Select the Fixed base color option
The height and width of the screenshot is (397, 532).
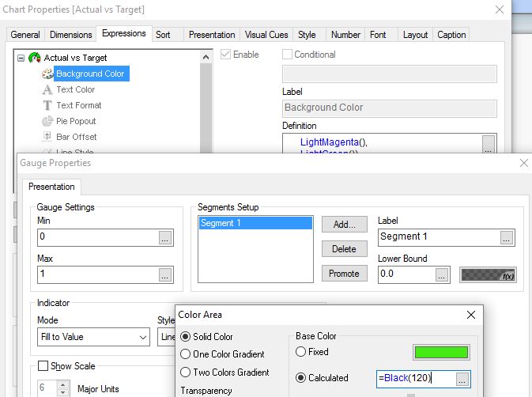(x=300, y=352)
